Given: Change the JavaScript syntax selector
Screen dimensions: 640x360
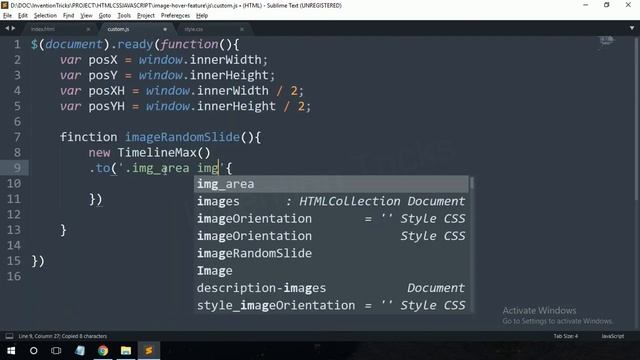Looking at the screenshot, I should tap(613, 336).
